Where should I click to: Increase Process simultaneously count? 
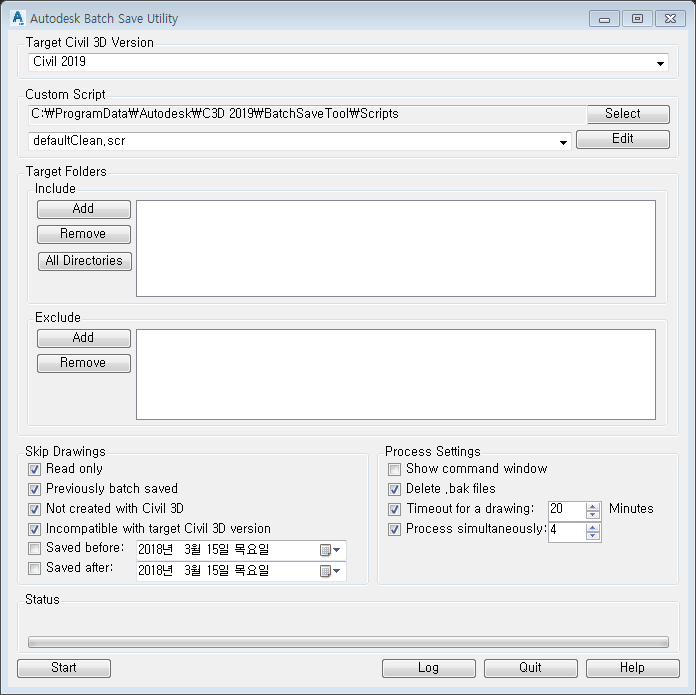pyautogui.click(x=593, y=527)
